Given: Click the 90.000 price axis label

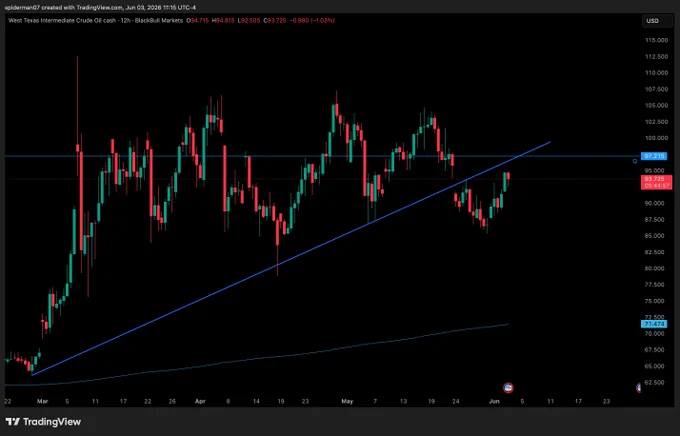Looking at the screenshot, I should pos(656,203).
